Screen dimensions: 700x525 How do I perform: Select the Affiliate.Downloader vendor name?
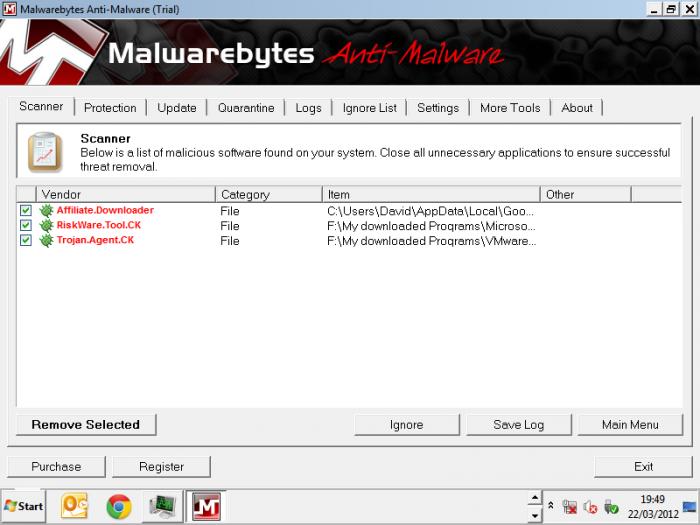pos(105,210)
